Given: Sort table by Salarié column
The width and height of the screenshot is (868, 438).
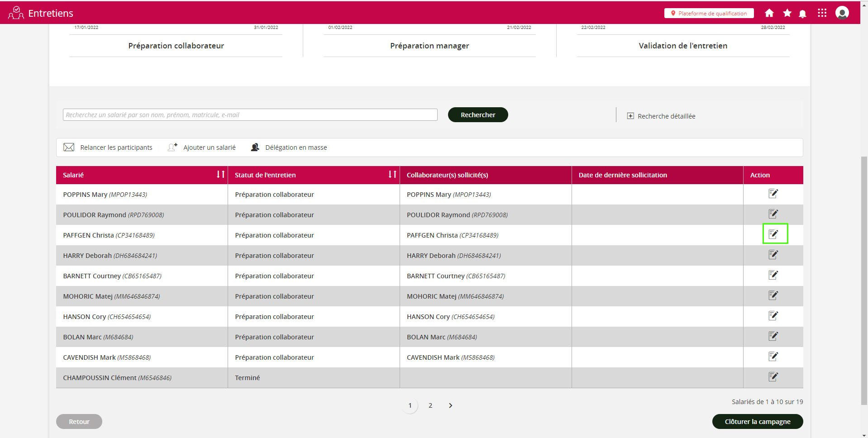Looking at the screenshot, I should (220, 175).
